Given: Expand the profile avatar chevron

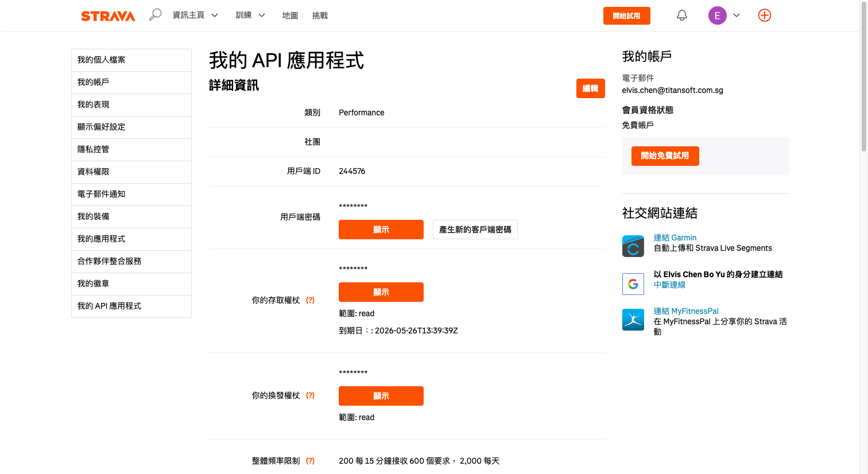Looking at the screenshot, I should 737,15.
